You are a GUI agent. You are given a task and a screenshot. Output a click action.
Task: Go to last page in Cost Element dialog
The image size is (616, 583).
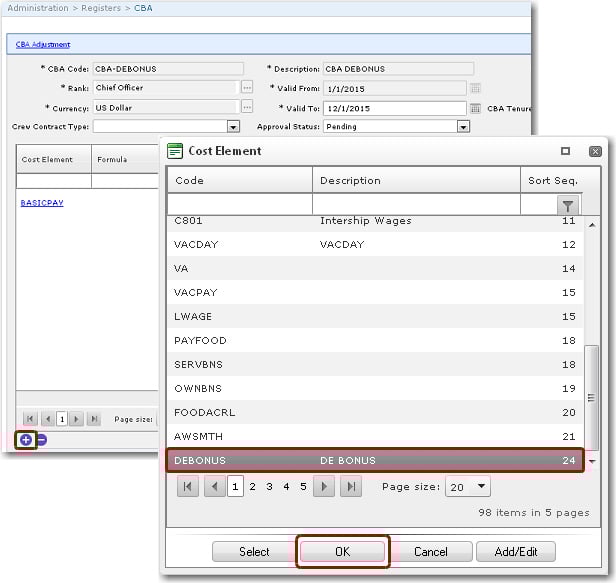coord(350,487)
